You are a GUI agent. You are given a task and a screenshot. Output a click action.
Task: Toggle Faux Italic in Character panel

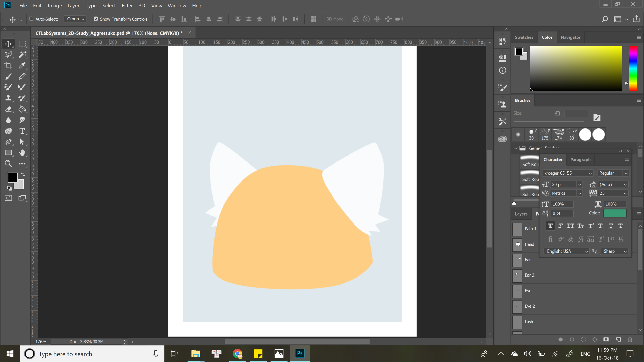(560, 226)
